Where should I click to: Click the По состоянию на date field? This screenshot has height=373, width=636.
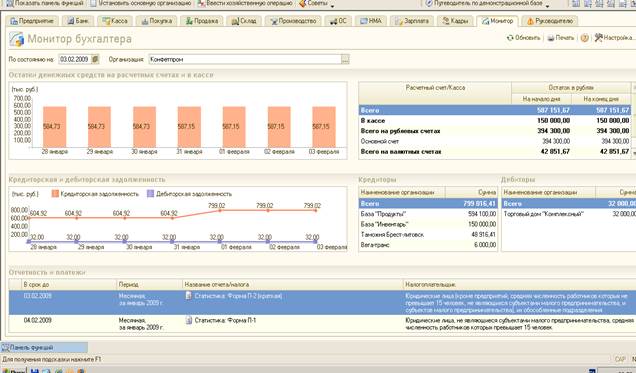75,59
